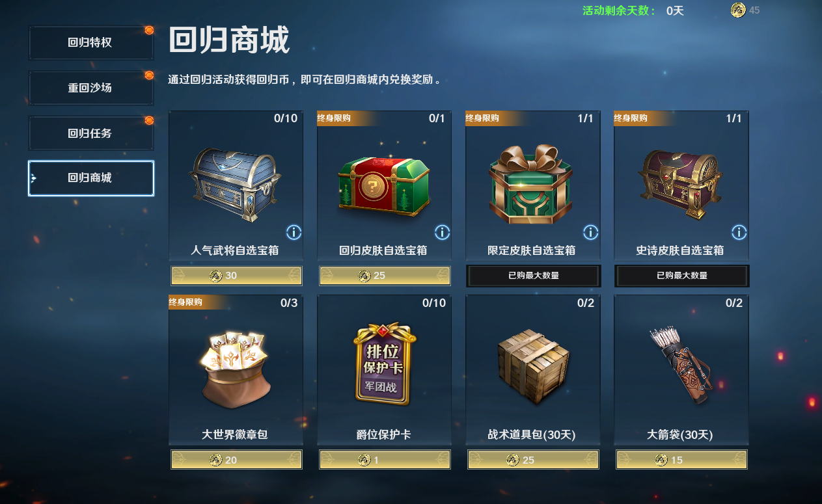Click the 已购最大数量 button under 限定皮肤自选宝箱
Screen dimensions: 822x504
[533, 276]
